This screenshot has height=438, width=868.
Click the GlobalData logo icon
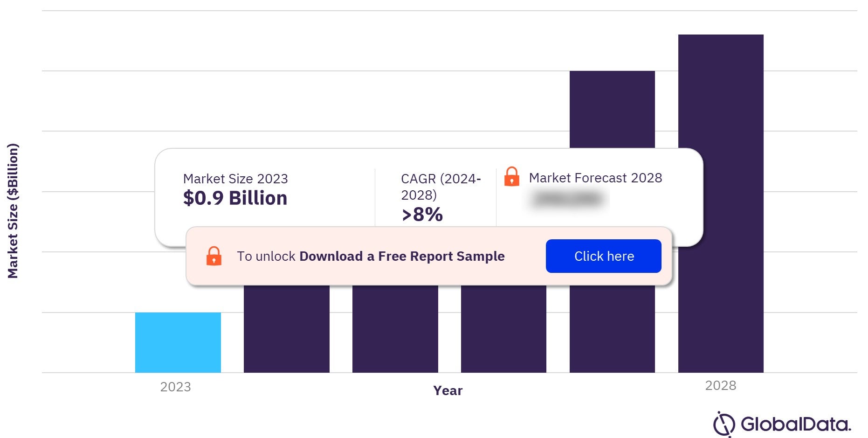(724, 424)
